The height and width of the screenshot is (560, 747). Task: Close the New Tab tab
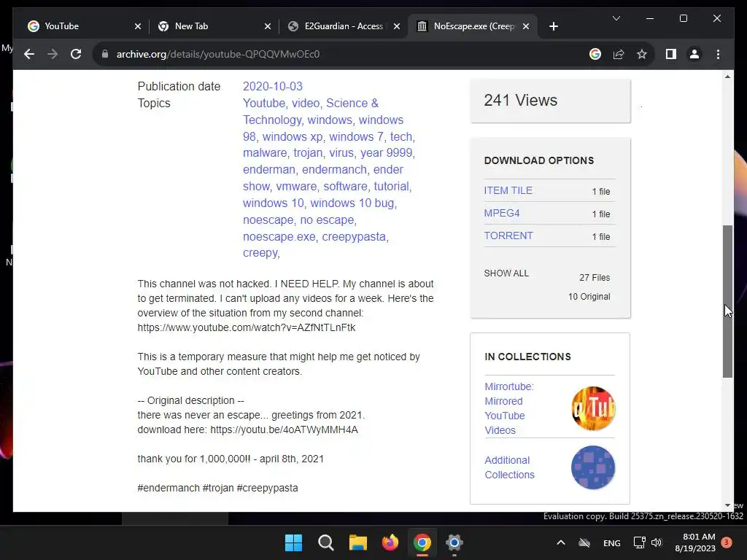point(268,26)
